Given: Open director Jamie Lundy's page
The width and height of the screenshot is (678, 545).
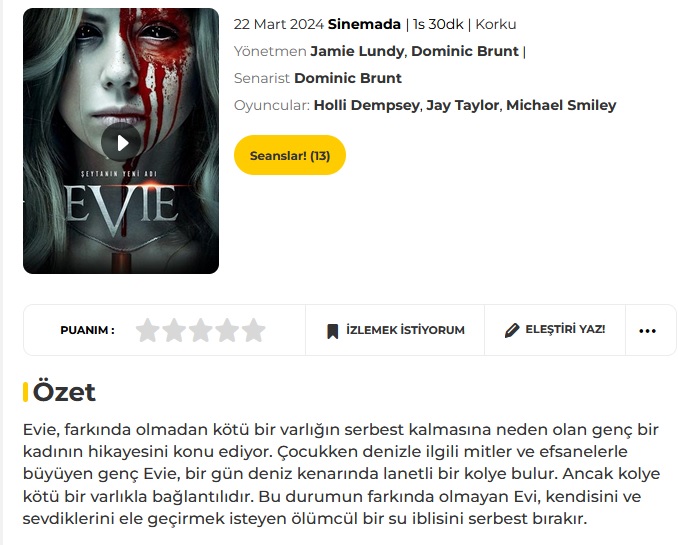Looking at the screenshot, I should click(357, 51).
